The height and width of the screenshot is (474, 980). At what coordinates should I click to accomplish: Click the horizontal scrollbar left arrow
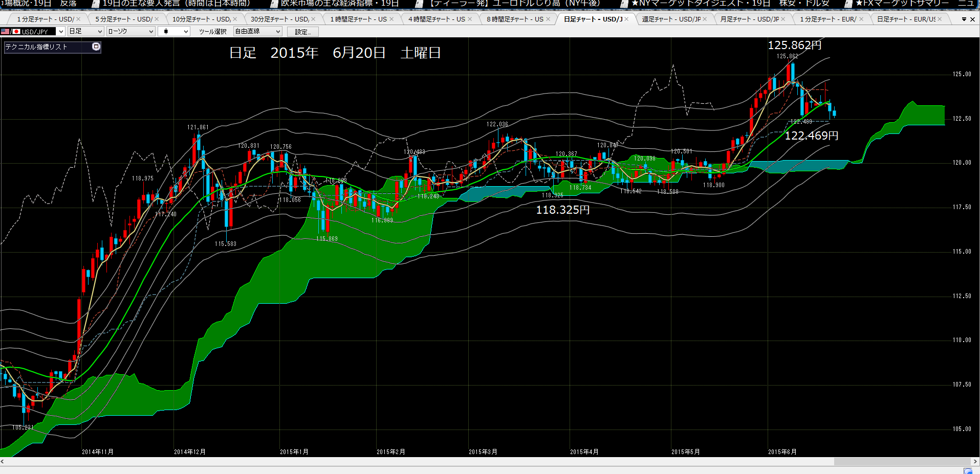tap(3, 461)
